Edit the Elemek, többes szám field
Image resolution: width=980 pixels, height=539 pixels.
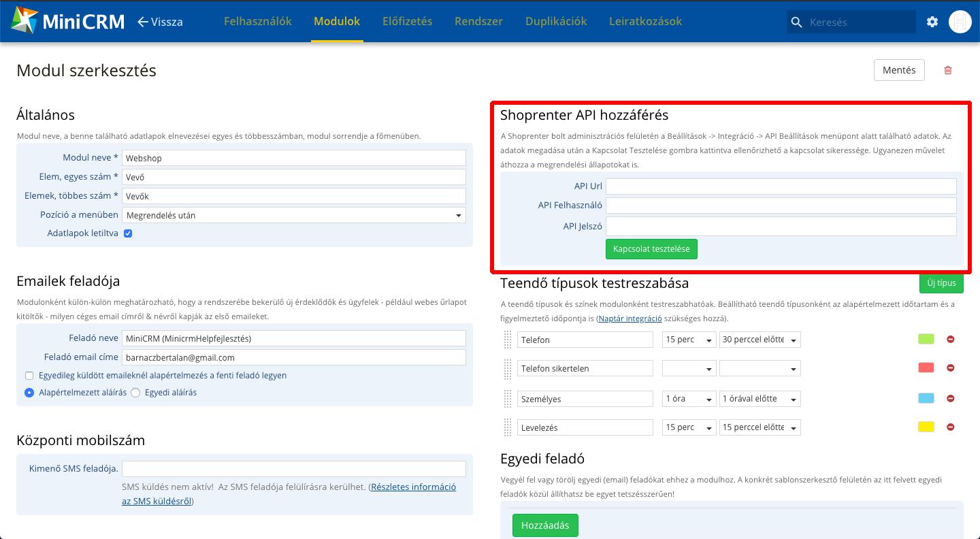click(x=294, y=196)
